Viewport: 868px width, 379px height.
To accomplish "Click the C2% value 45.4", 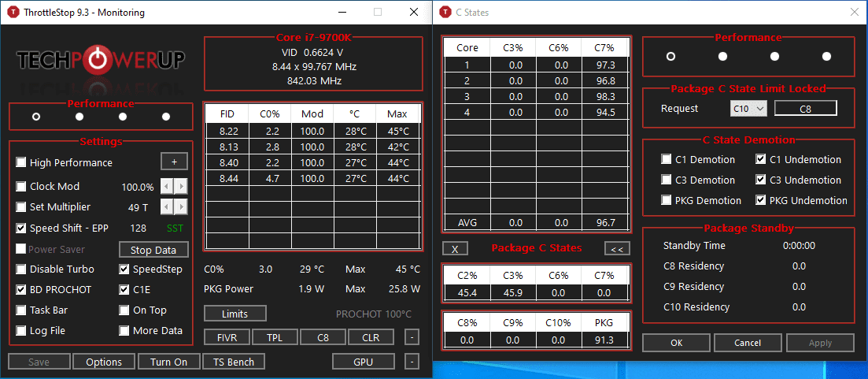I will [467, 292].
